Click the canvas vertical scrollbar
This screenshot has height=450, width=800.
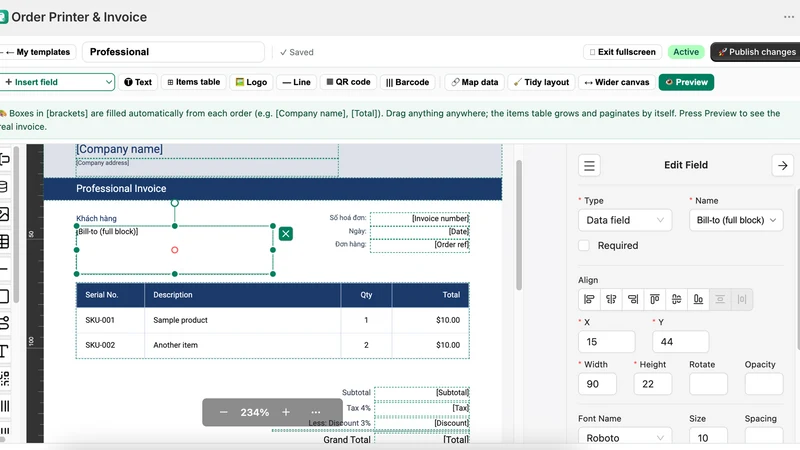pos(519,225)
